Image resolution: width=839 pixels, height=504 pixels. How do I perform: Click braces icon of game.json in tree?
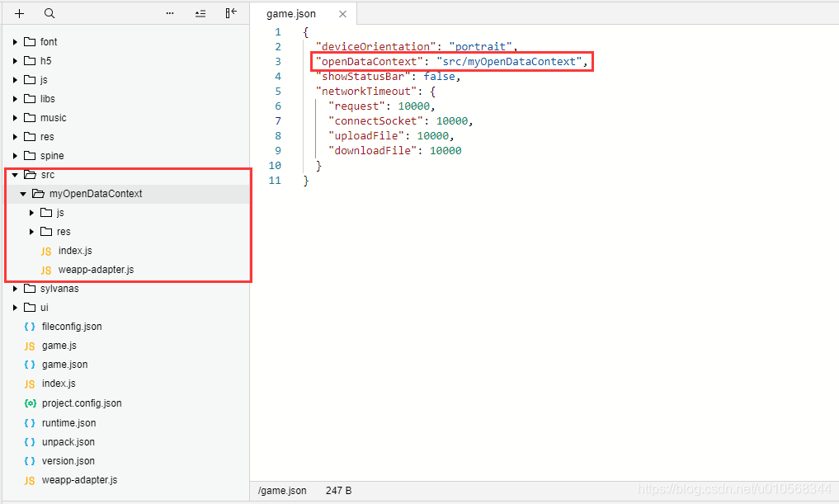pyautogui.click(x=30, y=365)
